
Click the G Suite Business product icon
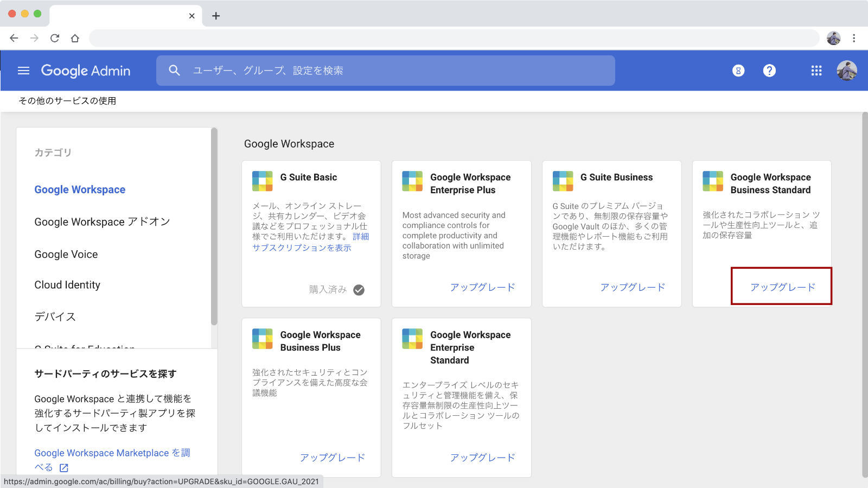coord(563,181)
